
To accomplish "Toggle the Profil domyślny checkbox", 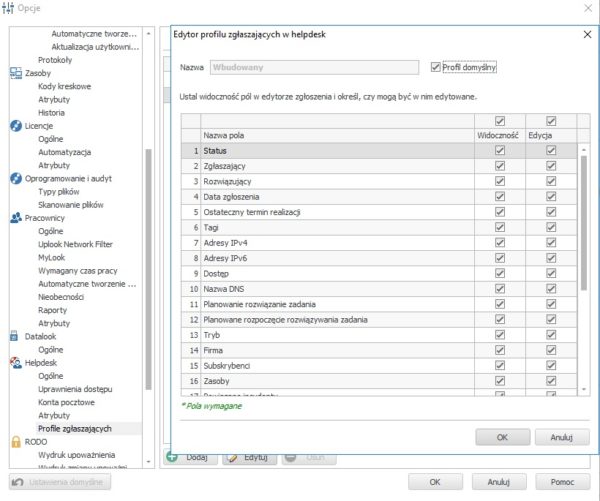I will [x=435, y=67].
